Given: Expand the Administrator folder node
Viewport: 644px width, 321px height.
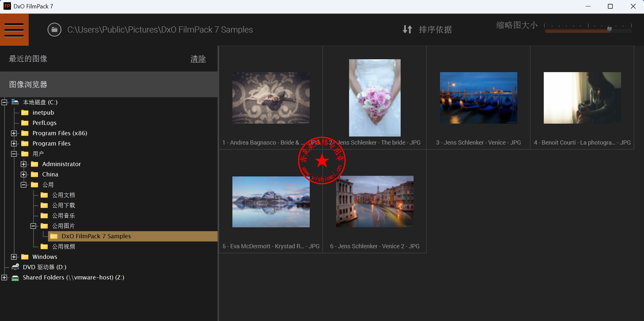Looking at the screenshot, I should [24, 164].
